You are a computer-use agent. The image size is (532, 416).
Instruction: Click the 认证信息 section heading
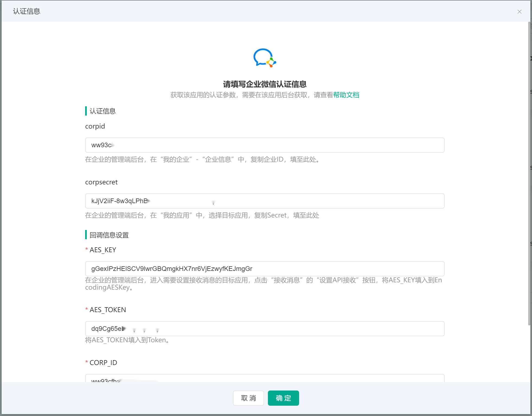(x=102, y=111)
